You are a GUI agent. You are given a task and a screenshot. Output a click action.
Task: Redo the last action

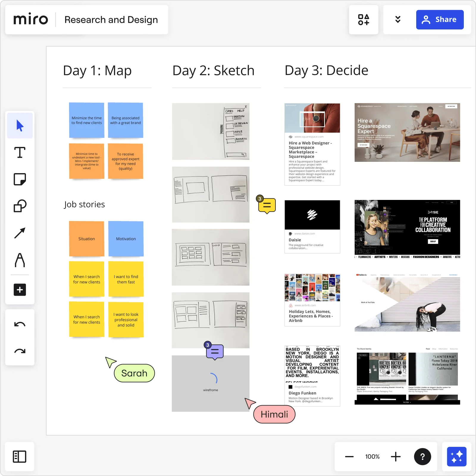(20, 351)
